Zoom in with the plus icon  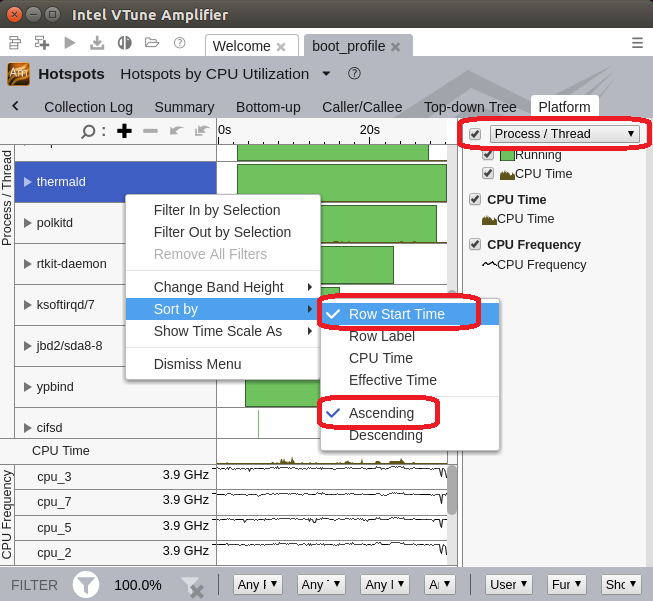coord(124,131)
